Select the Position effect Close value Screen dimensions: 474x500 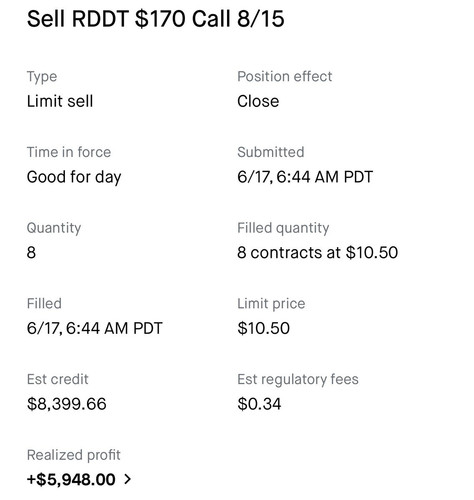click(x=258, y=101)
